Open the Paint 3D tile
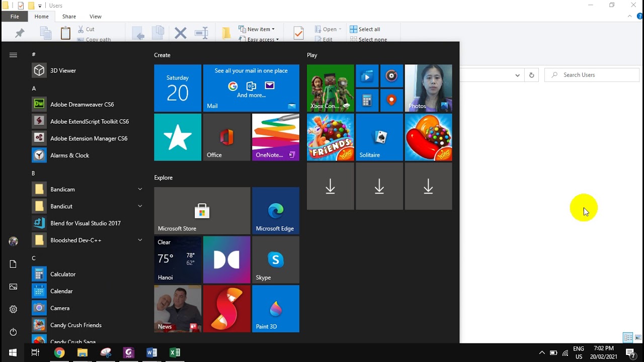The width and height of the screenshot is (644, 362). 276,309
